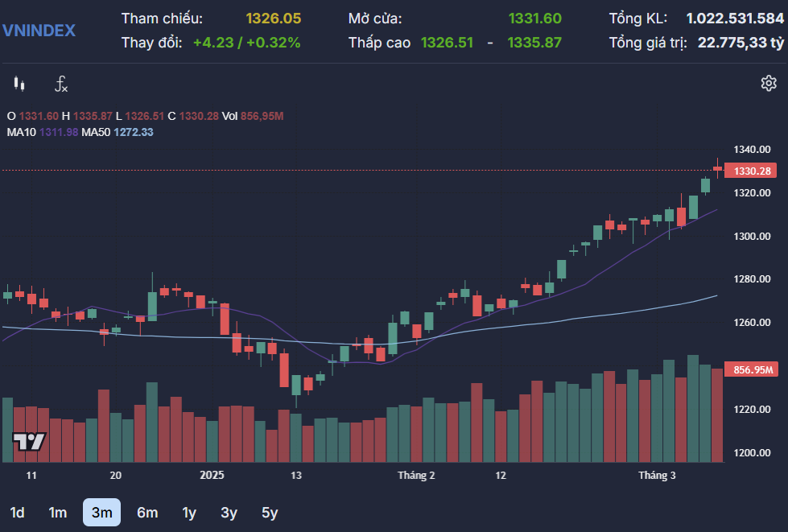Viewport: 788px width, 532px height.
Task: Click the VNINDEX symbol title
Action: point(39,31)
